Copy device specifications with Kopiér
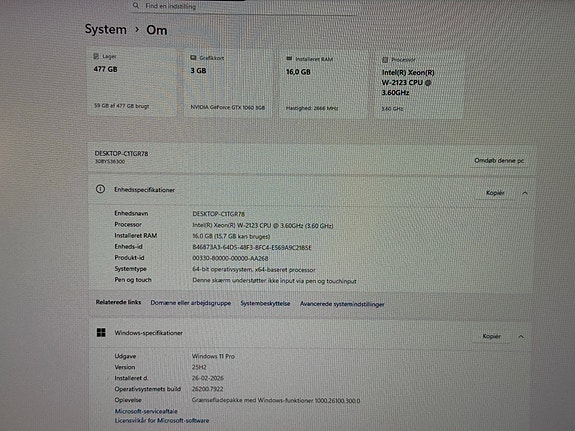The image size is (575, 431). click(x=495, y=193)
